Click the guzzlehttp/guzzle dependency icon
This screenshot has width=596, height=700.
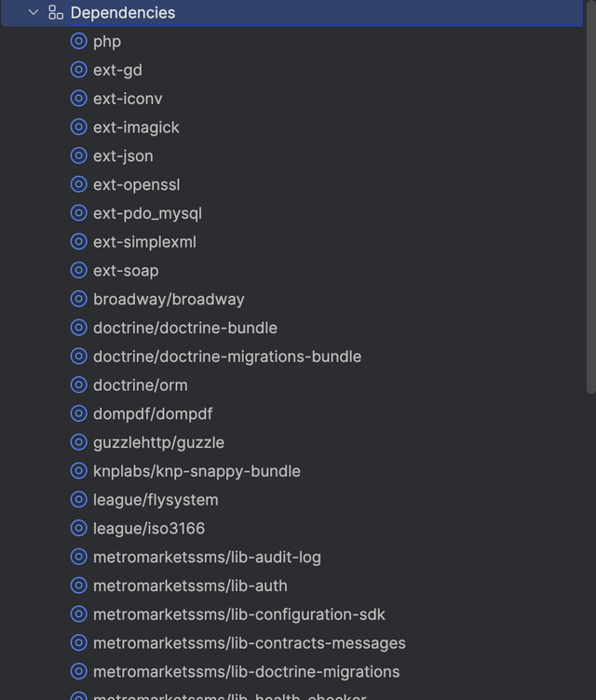pos(79,442)
